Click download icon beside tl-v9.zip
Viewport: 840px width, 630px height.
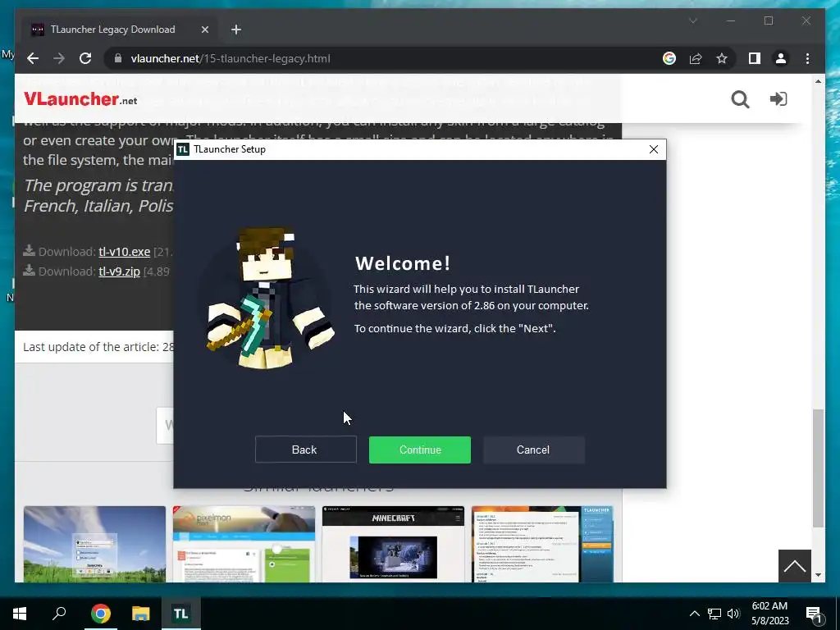click(29, 271)
